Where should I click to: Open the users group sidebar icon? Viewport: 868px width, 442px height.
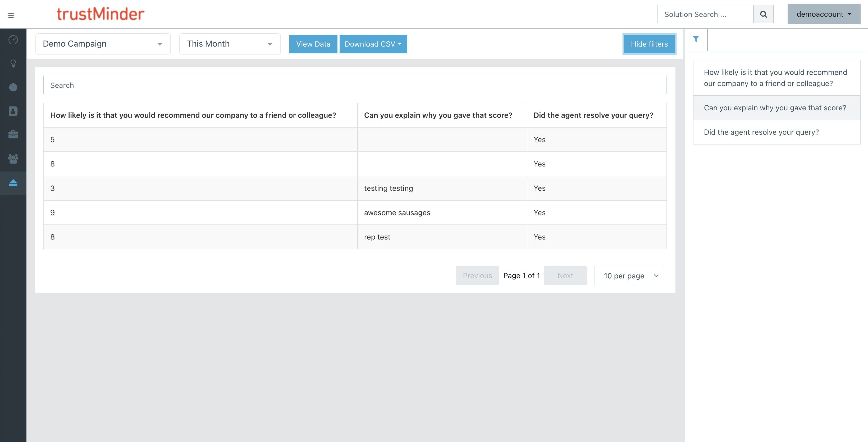click(13, 159)
